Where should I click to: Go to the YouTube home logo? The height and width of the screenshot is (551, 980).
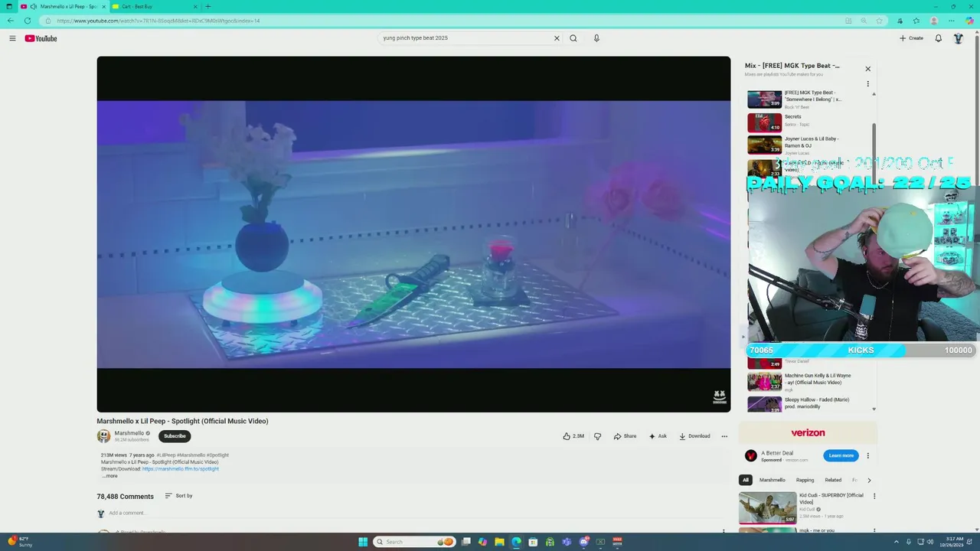coord(41,38)
